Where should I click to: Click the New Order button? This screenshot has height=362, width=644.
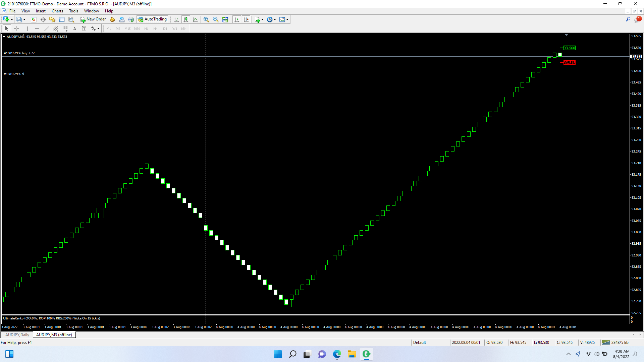93,19
